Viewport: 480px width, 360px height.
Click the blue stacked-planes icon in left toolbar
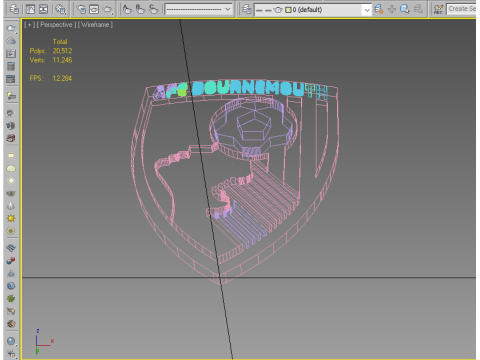(11, 248)
